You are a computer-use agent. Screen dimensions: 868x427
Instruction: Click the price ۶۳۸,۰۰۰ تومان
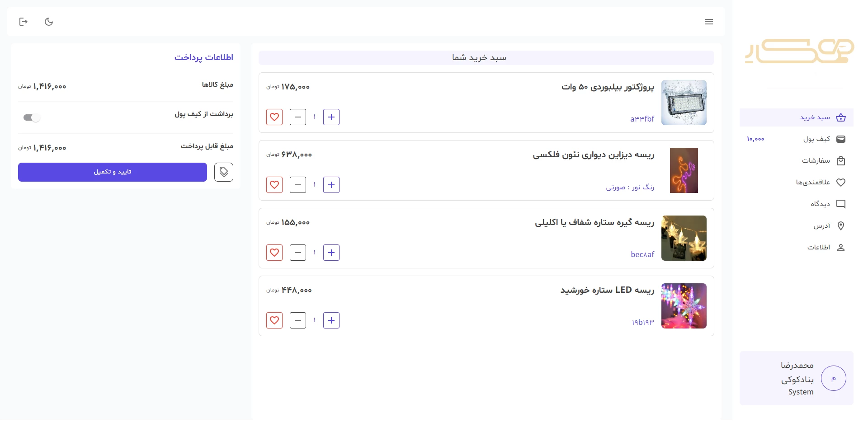click(x=289, y=155)
